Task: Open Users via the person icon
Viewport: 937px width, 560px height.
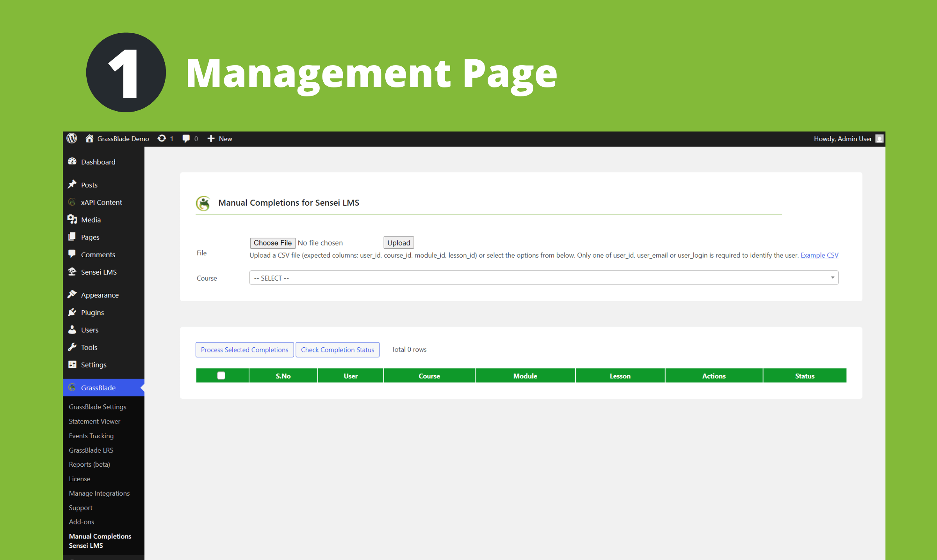Action: click(73, 330)
